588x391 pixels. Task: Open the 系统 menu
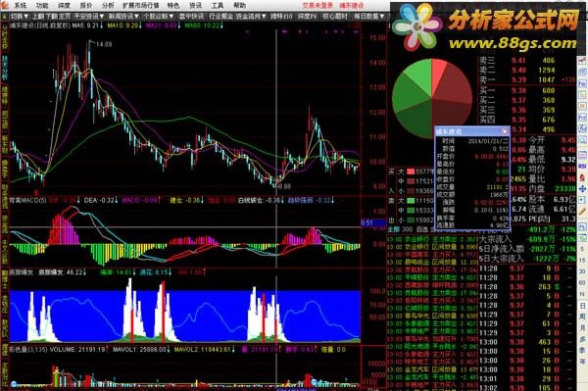pyautogui.click(x=21, y=6)
